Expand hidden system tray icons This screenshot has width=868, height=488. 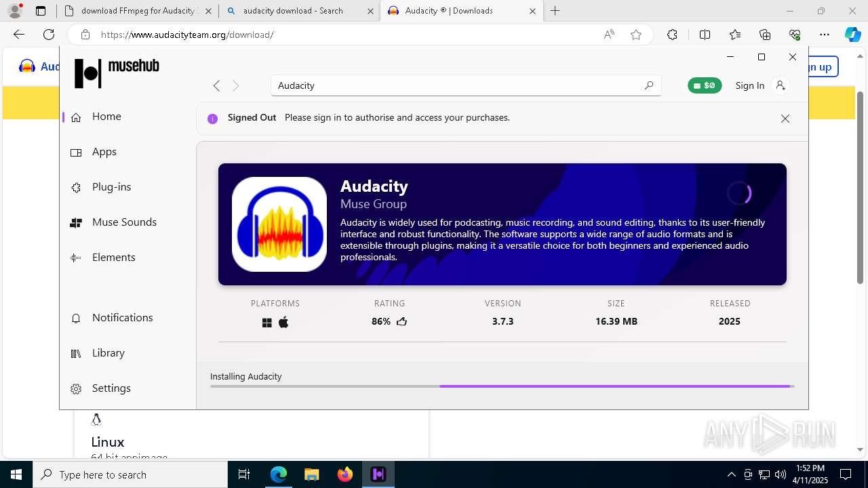(x=731, y=474)
